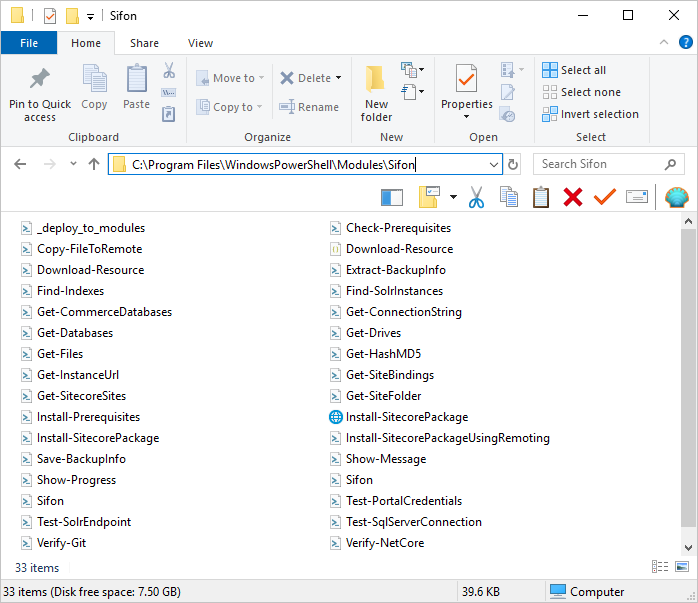Image resolution: width=698 pixels, height=603 pixels.
Task: Click the Paste shortcut icon in Clipboard group
Action: pyautogui.click(x=168, y=114)
